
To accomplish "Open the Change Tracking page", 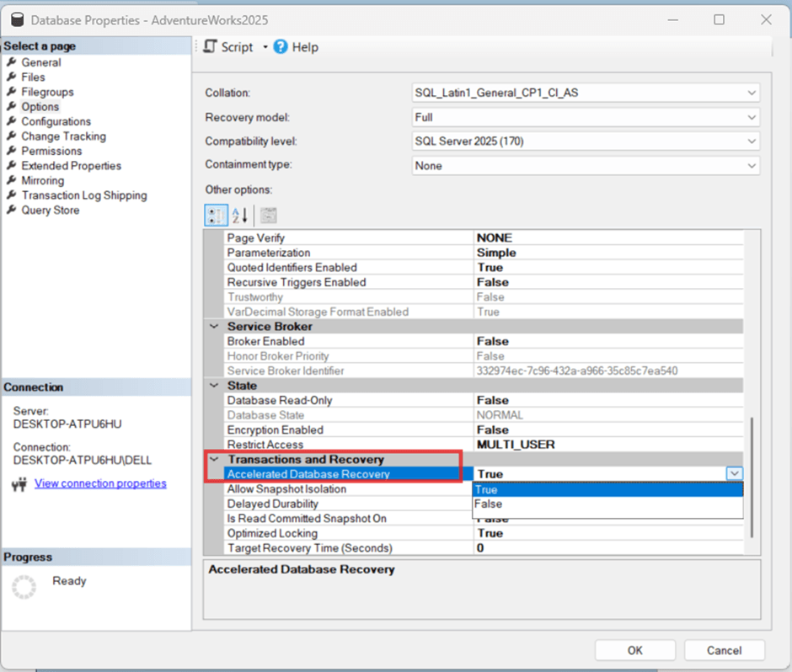I will coord(64,136).
